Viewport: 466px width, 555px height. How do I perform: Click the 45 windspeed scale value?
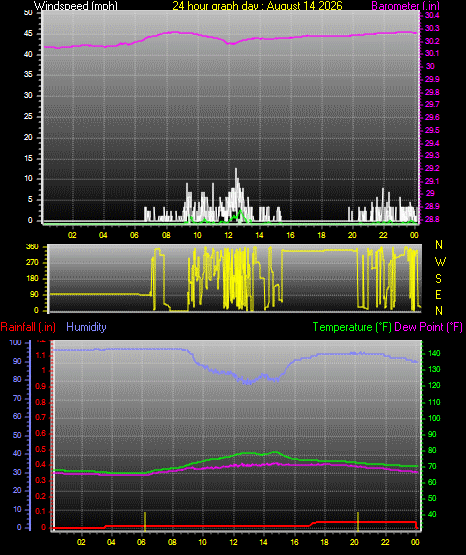click(x=28, y=34)
